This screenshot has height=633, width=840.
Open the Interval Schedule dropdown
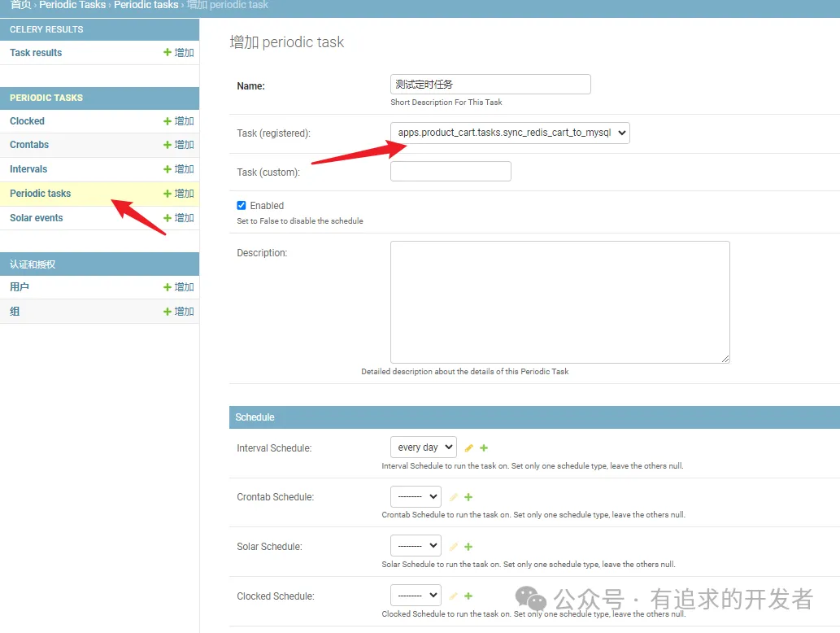click(x=423, y=447)
